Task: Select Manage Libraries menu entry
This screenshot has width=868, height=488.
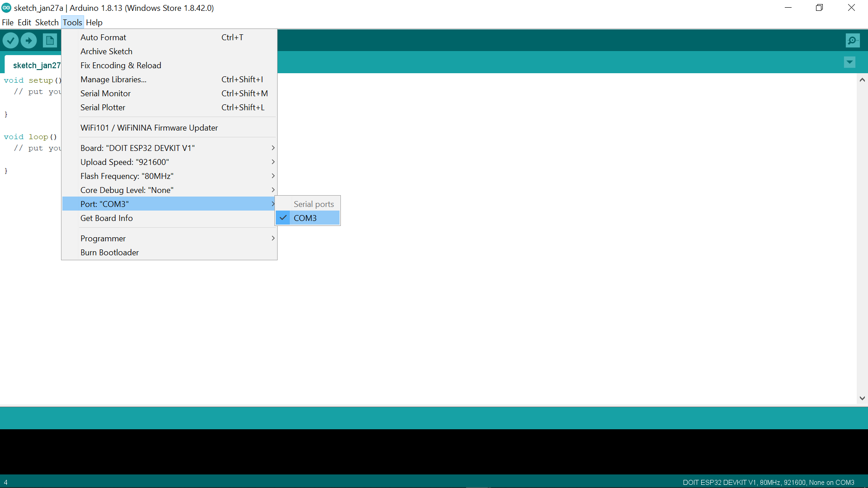Action: pos(113,79)
